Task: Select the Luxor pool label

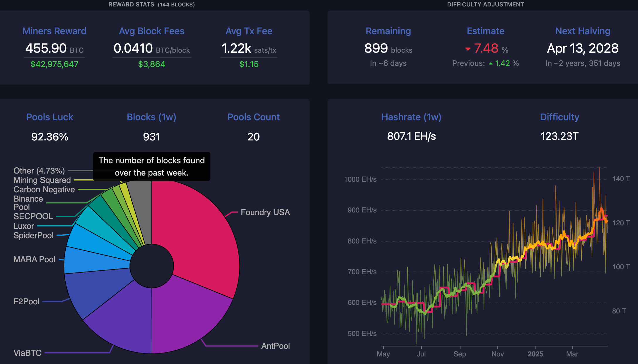Action: (x=24, y=226)
